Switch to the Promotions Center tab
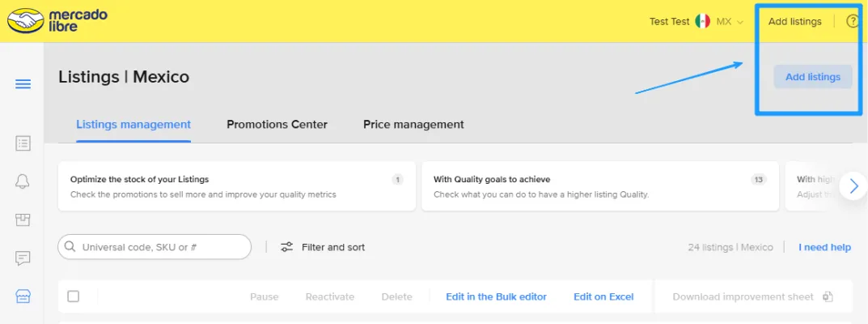The image size is (868, 324). click(277, 125)
